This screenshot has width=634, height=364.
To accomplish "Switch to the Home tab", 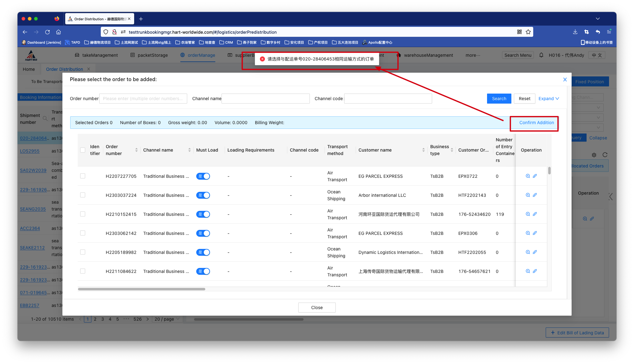I will click(29, 69).
